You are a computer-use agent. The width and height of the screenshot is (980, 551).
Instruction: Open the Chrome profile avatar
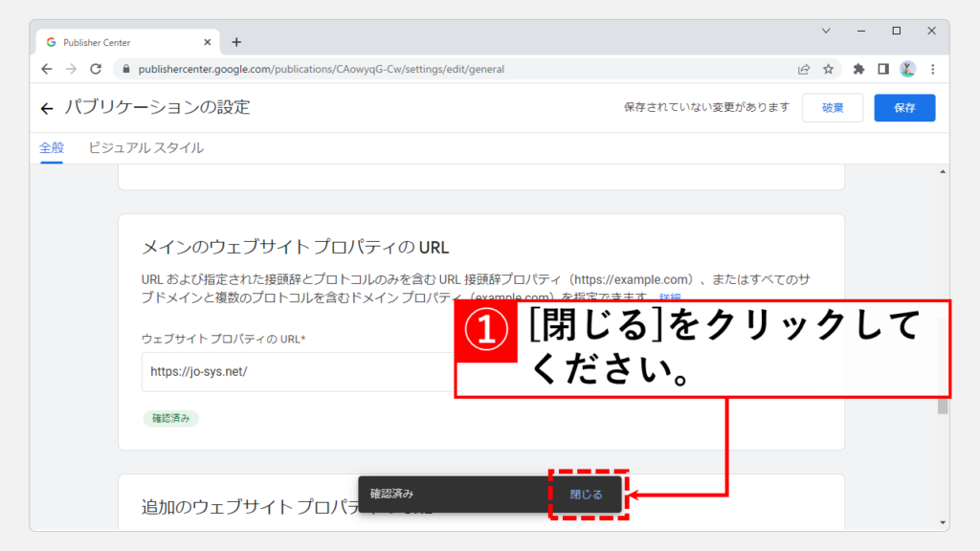point(907,69)
